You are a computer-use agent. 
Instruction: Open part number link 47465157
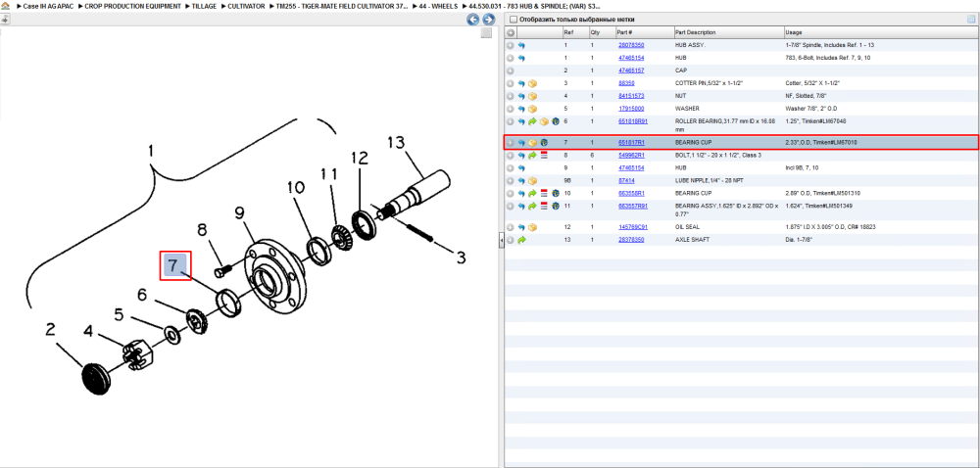pos(630,70)
